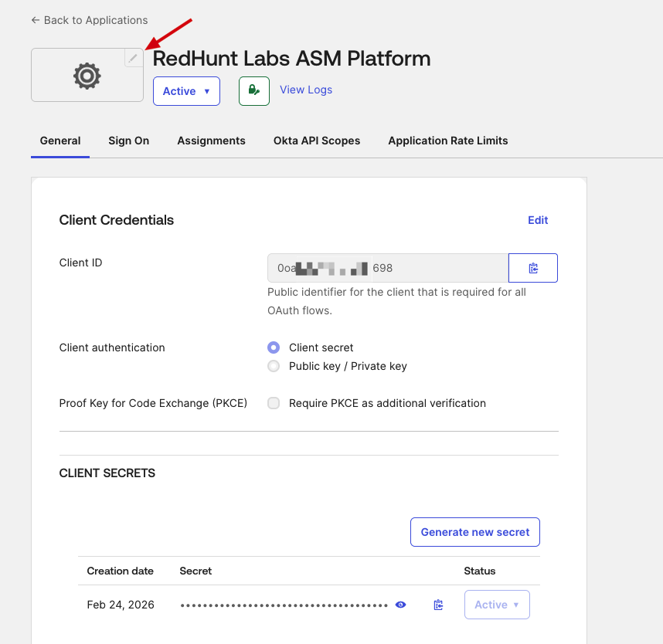
Task: Click Edit in Client Credentials section
Action: [538, 220]
